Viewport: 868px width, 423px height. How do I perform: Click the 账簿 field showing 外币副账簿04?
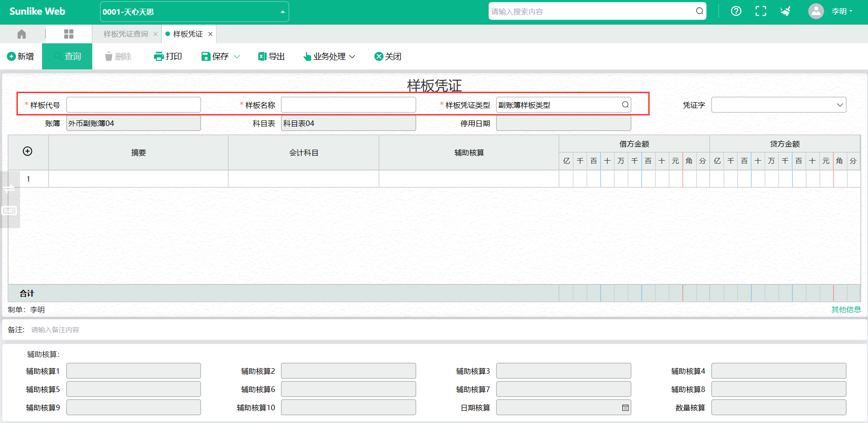click(133, 123)
